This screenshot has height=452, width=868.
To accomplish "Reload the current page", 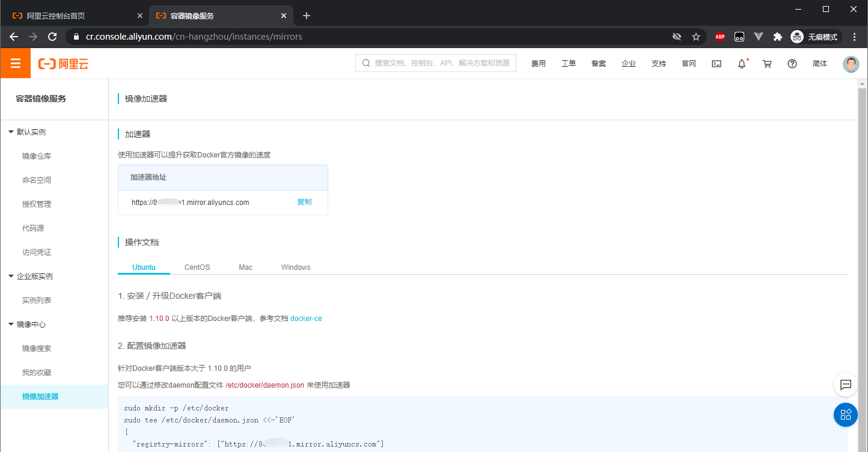I will pyautogui.click(x=52, y=37).
